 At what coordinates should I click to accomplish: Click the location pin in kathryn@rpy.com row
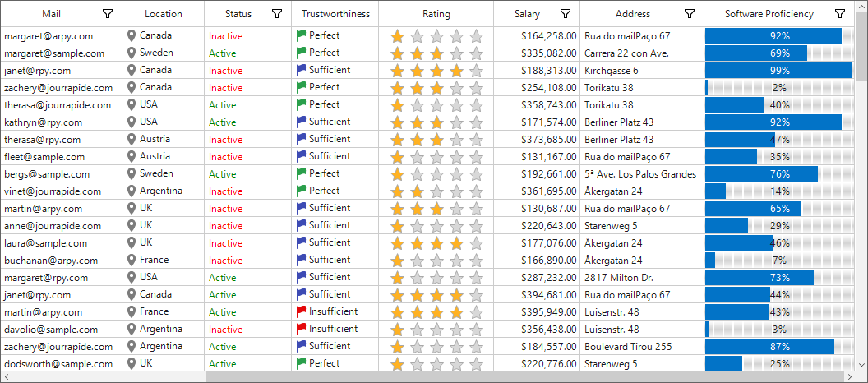coord(132,122)
